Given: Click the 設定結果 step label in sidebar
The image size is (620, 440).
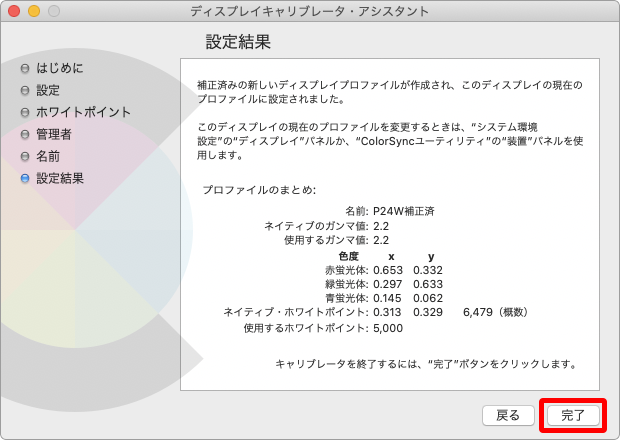Looking at the screenshot, I should tap(60, 178).
